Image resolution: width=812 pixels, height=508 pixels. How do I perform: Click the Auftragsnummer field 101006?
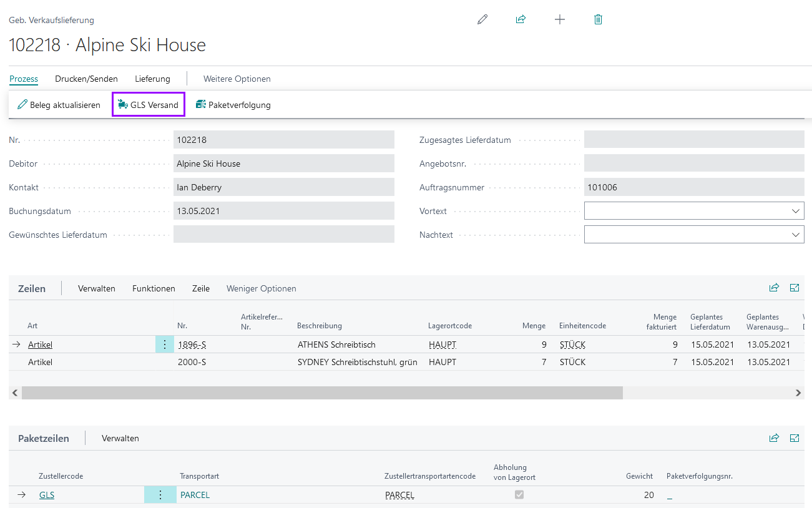pyautogui.click(x=694, y=187)
